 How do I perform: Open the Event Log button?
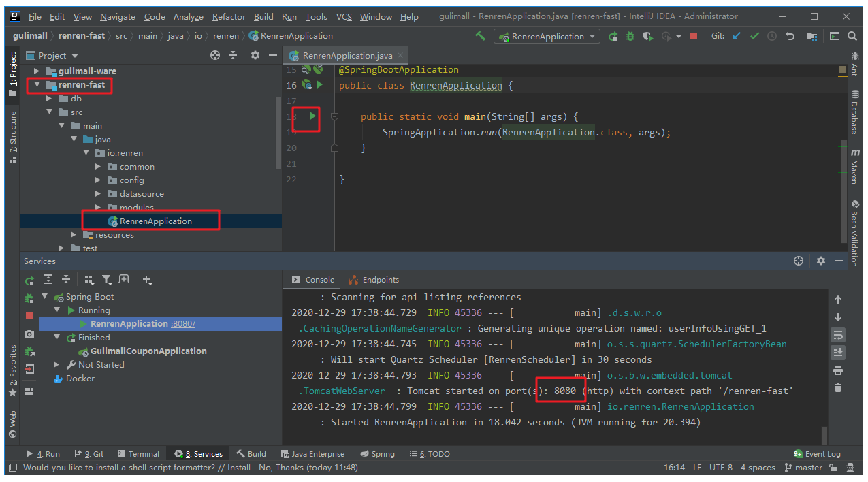click(817, 454)
